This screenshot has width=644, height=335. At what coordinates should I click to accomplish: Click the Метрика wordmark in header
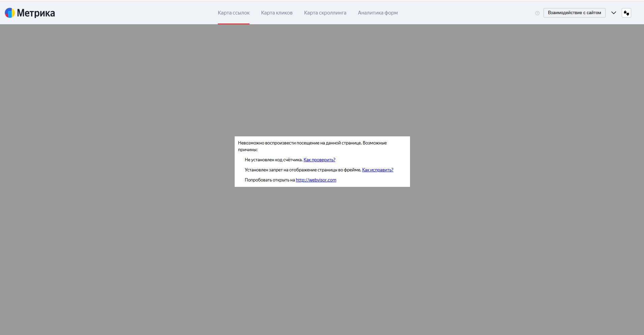click(36, 13)
